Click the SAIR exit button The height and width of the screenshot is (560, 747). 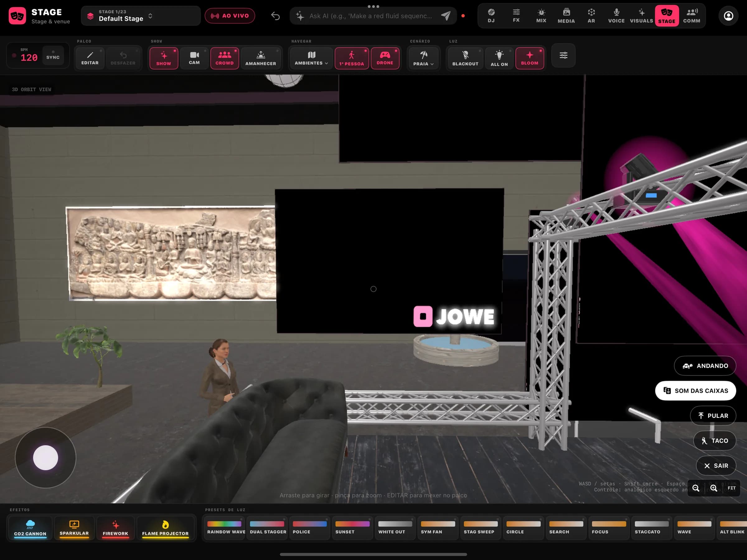coord(716,465)
